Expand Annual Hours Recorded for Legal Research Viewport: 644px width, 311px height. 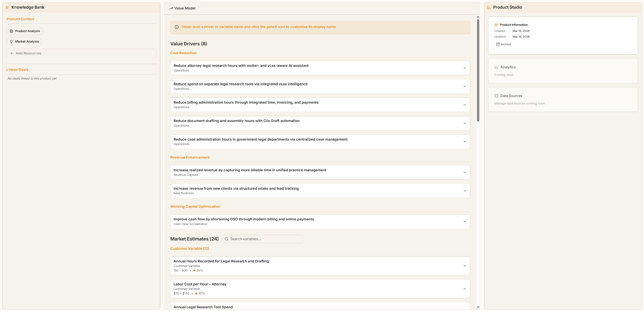[465, 266]
